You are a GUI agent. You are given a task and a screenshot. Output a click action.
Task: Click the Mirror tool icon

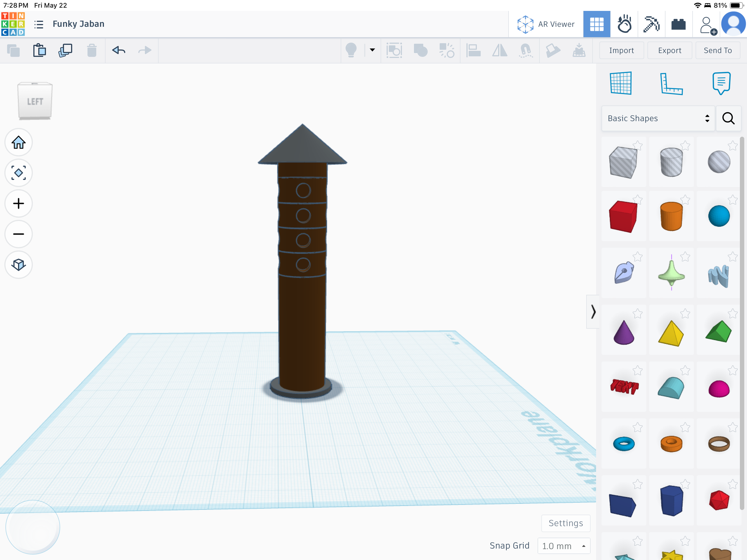click(x=500, y=51)
